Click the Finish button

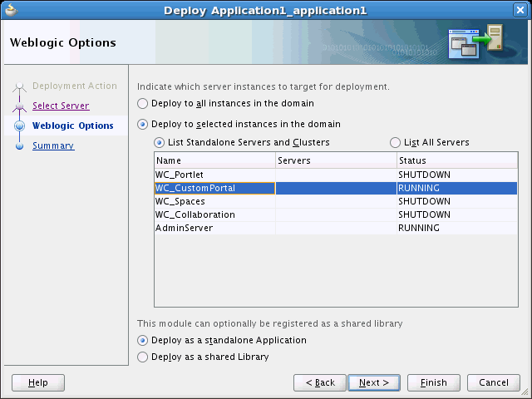click(x=434, y=382)
